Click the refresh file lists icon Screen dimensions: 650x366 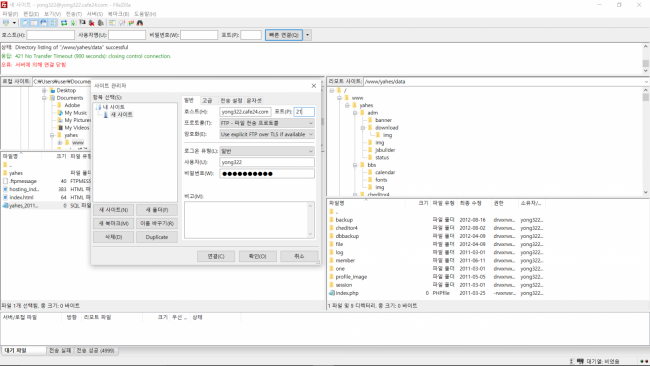pyautogui.click(x=64, y=23)
